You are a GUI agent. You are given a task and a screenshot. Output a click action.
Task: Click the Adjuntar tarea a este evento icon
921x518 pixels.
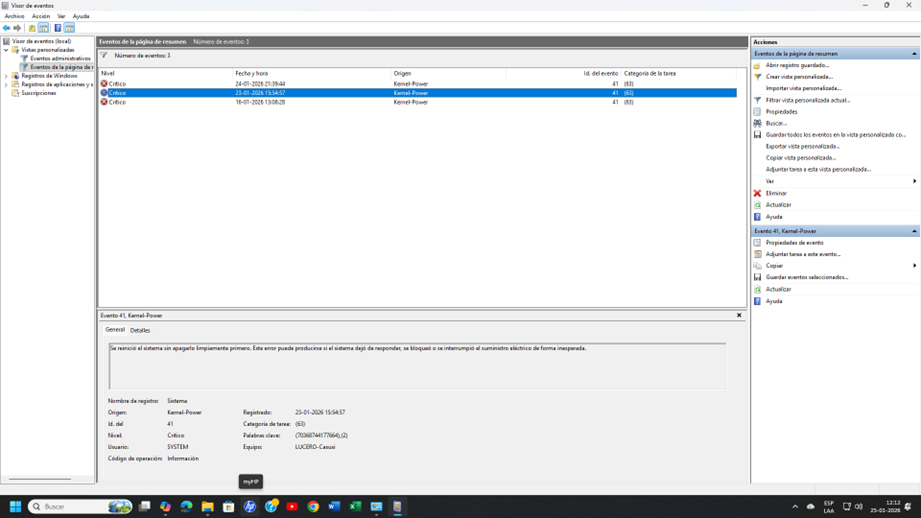tap(758, 254)
